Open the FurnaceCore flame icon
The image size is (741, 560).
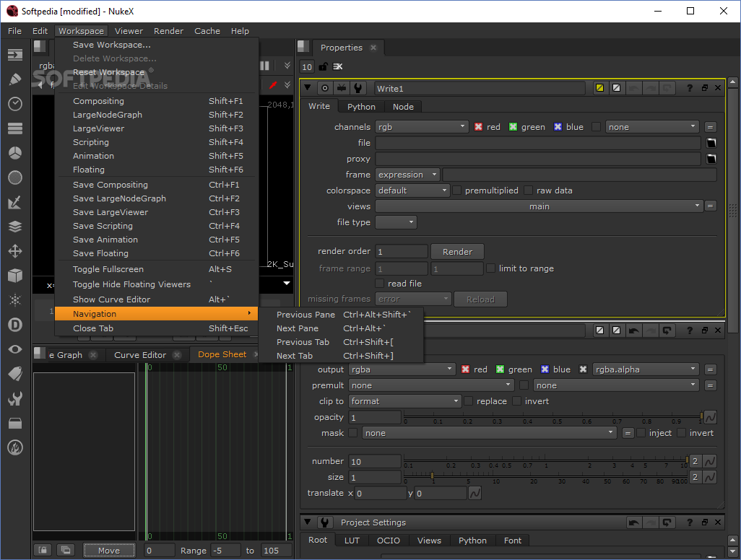pos(15,447)
